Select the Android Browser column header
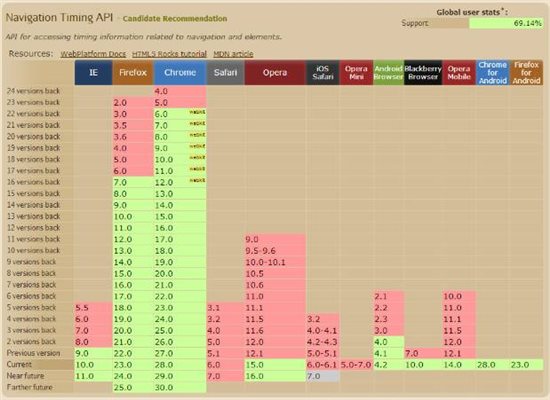This screenshot has height=400, width=550. pyautogui.click(x=388, y=73)
